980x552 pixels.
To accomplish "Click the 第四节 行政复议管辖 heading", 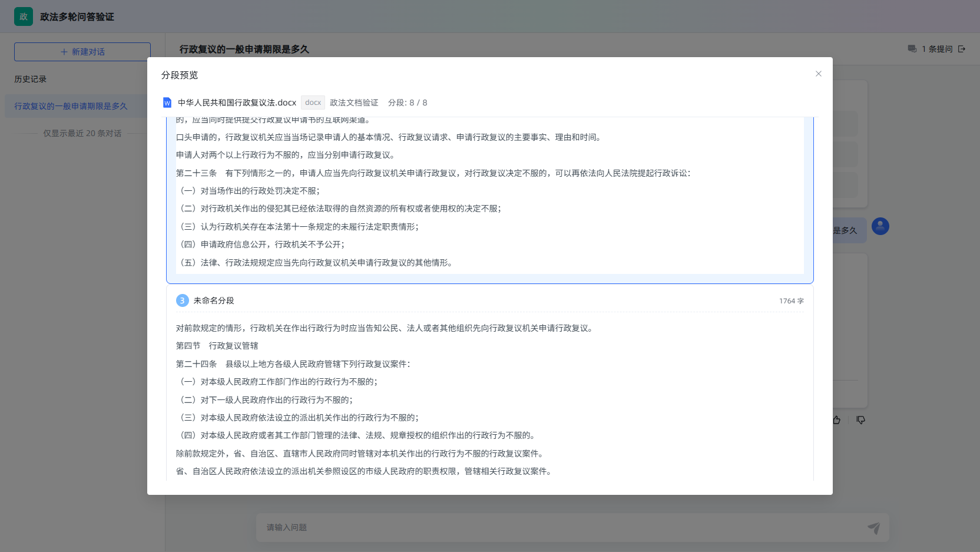I will [x=217, y=346].
